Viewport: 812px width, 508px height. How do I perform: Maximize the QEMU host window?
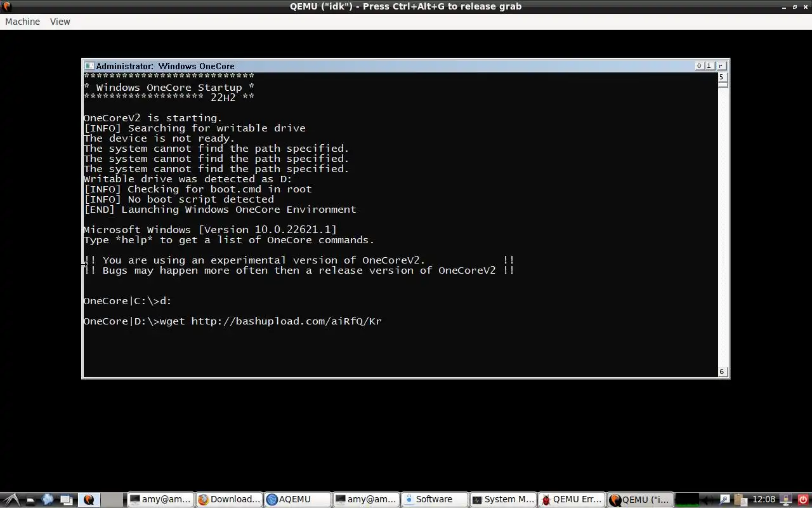(795, 6)
